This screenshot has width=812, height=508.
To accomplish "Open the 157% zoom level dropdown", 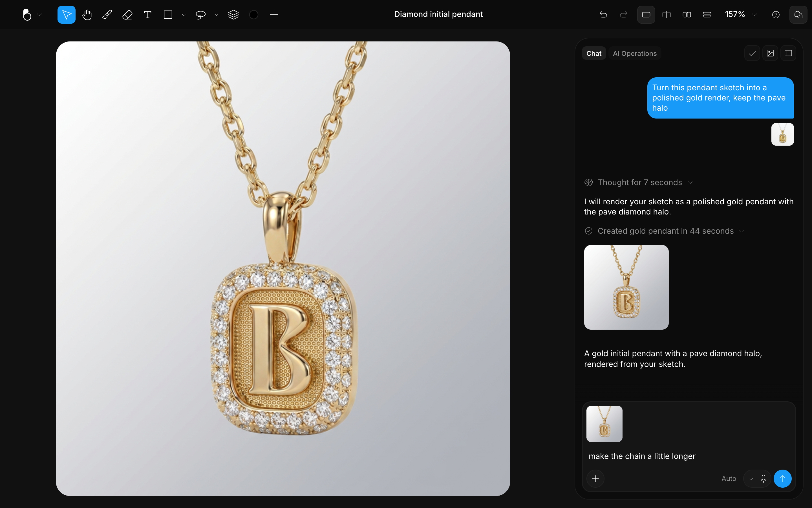I will [741, 14].
